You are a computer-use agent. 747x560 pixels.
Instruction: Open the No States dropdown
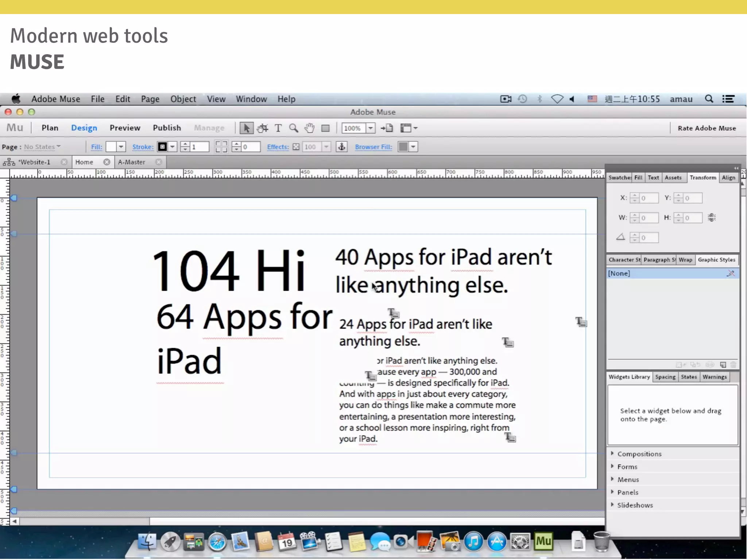(x=42, y=147)
